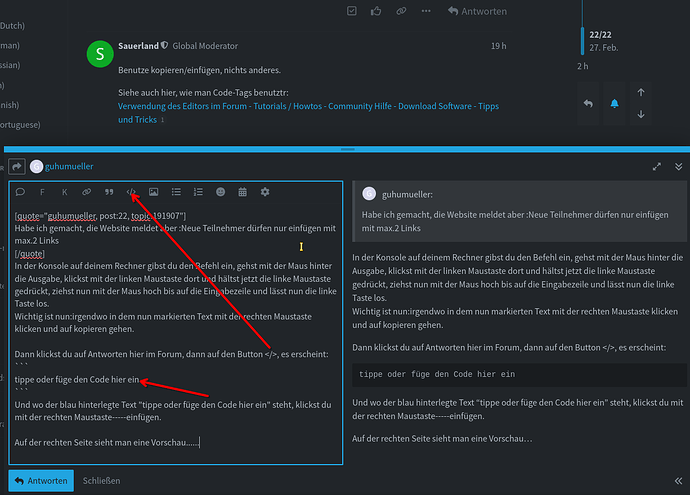Apply bold formatting with the F button

point(42,191)
